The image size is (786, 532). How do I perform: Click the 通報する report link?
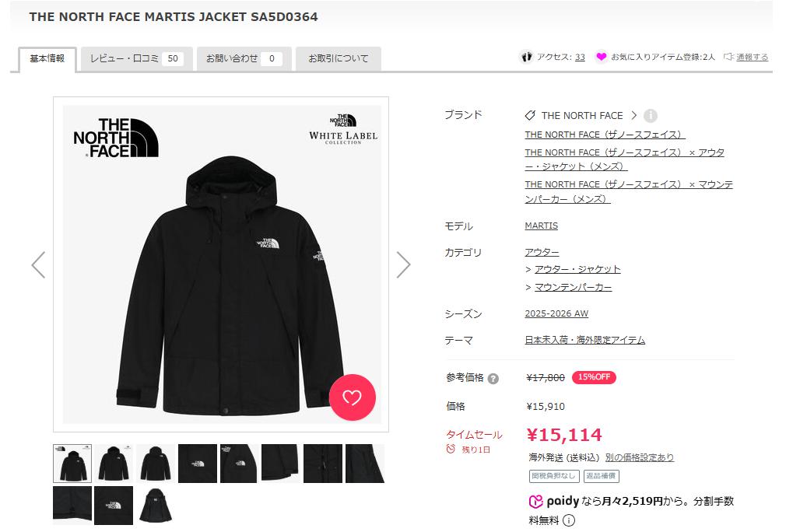pos(752,57)
